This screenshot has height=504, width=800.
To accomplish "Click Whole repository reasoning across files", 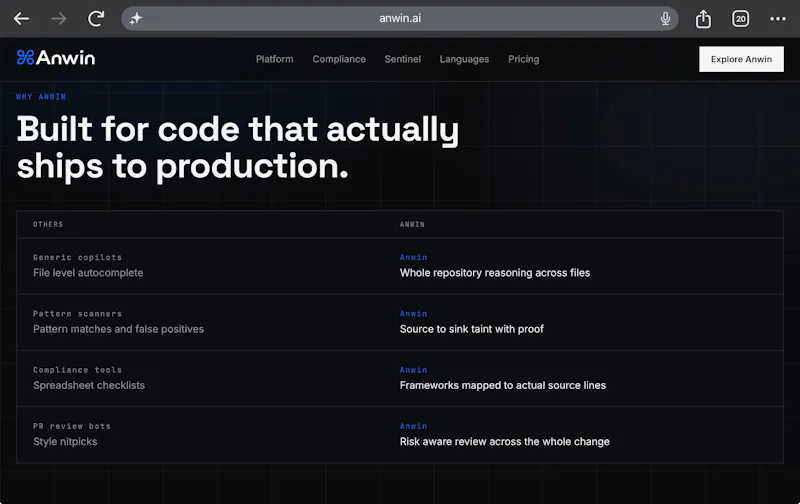I will pos(495,273).
